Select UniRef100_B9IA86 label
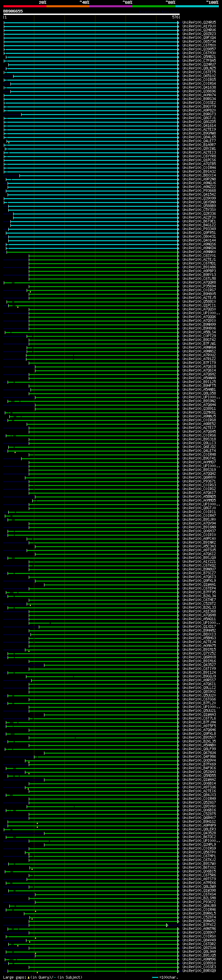222x980 pixels. click(199, 267)
